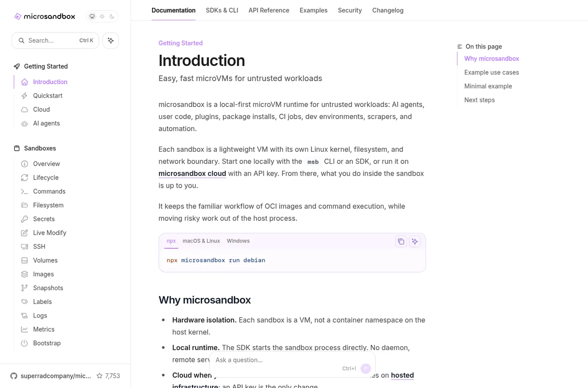Click the Why microsandbox heading
The image size is (588, 388).
205,300
